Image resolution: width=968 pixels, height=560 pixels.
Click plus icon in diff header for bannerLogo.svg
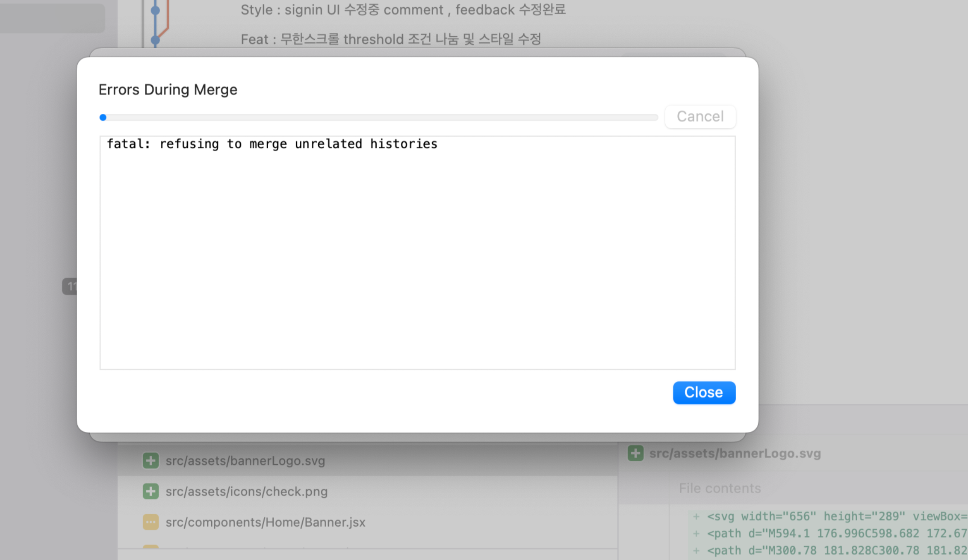(635, 453)
